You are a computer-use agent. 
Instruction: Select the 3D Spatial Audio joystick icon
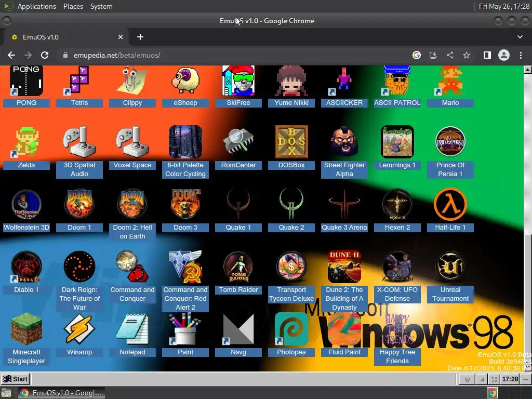(79, 142)
